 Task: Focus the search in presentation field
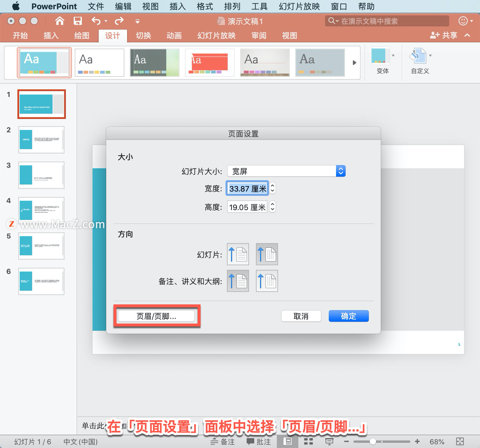(387, 21)
